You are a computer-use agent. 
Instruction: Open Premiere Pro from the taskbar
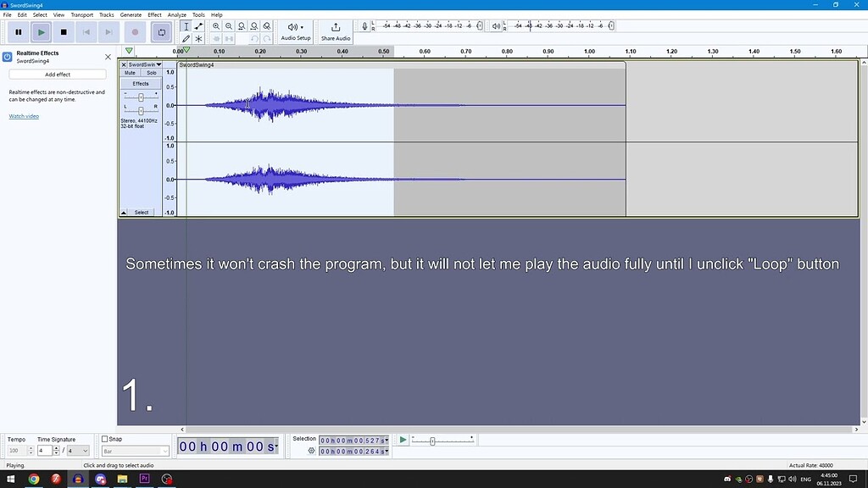pos(144,479)
